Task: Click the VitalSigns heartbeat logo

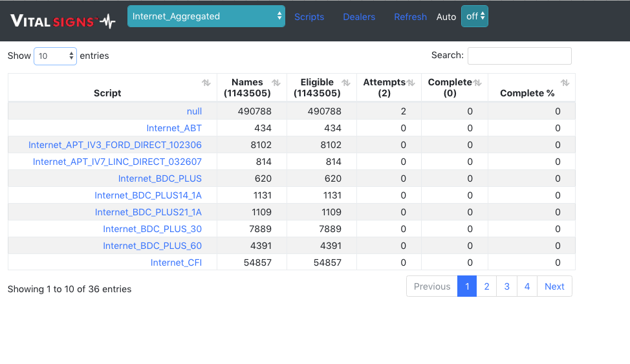Action: [x=63, y=21]
